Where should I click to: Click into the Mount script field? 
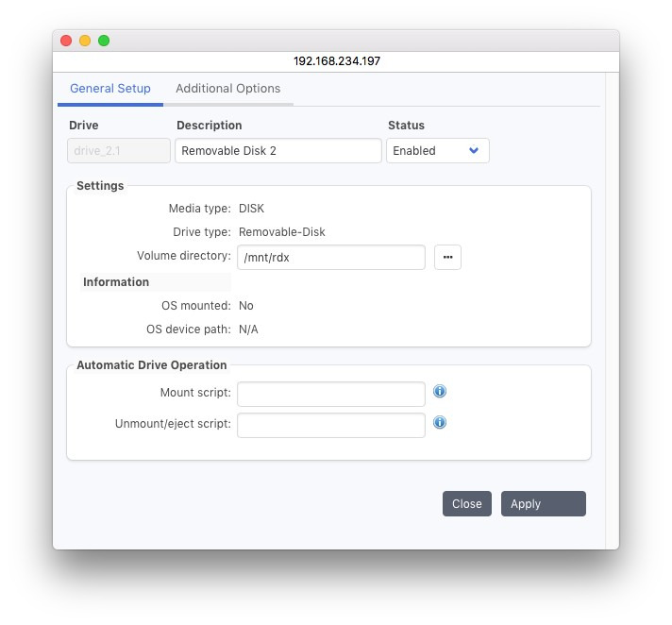(330, 393)
